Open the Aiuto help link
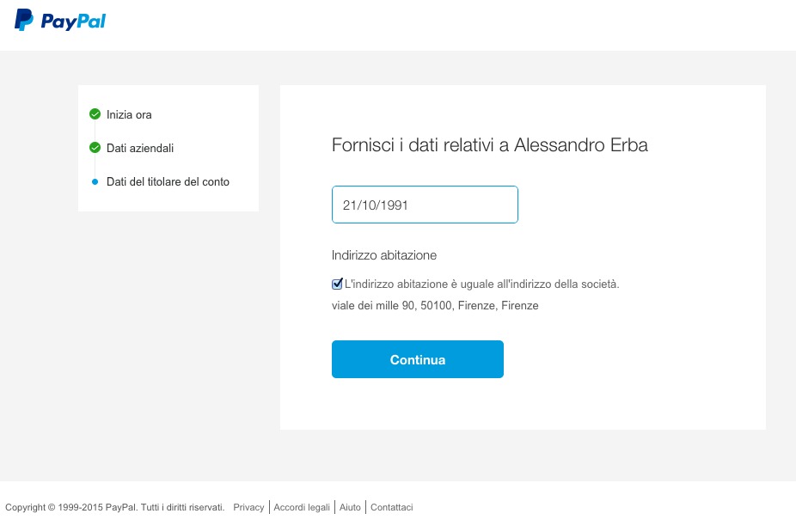The image size is (796, 532). pos(350,507)
